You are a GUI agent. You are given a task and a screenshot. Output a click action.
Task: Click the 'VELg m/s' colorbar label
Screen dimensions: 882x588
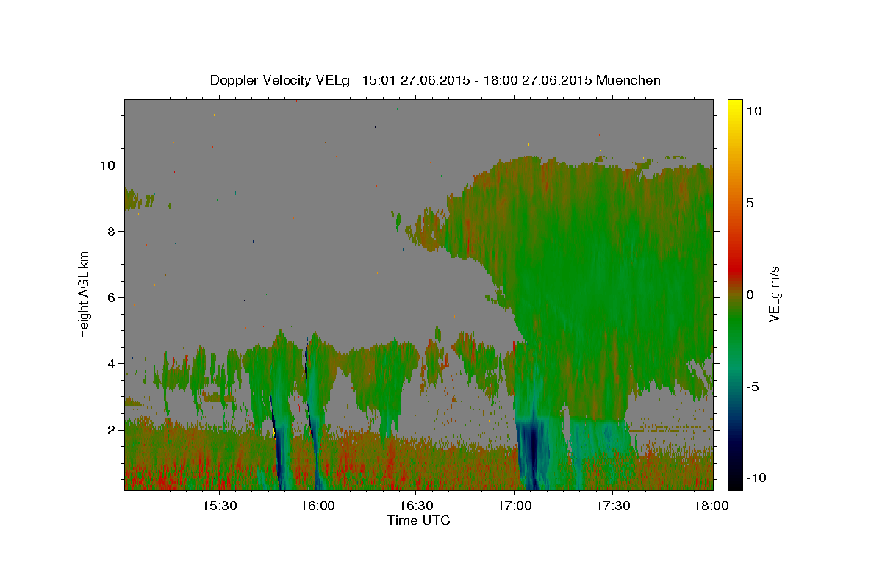[x=775, y=293]
